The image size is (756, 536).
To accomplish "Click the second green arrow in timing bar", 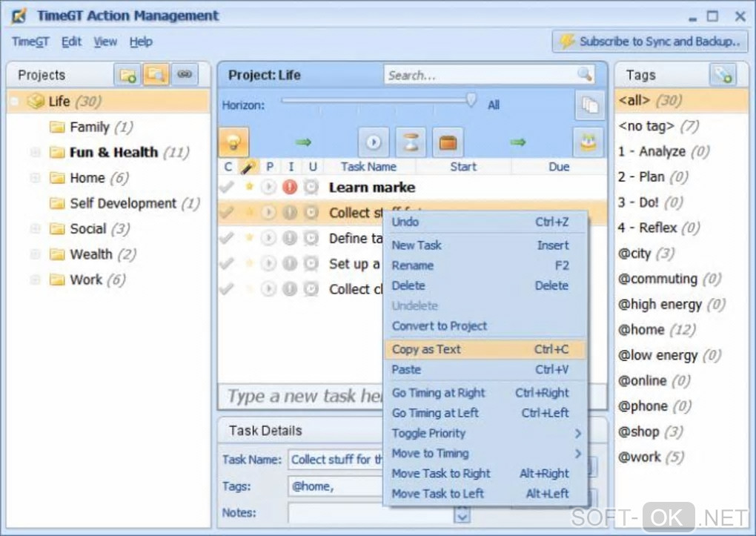I will click(518, 142).
